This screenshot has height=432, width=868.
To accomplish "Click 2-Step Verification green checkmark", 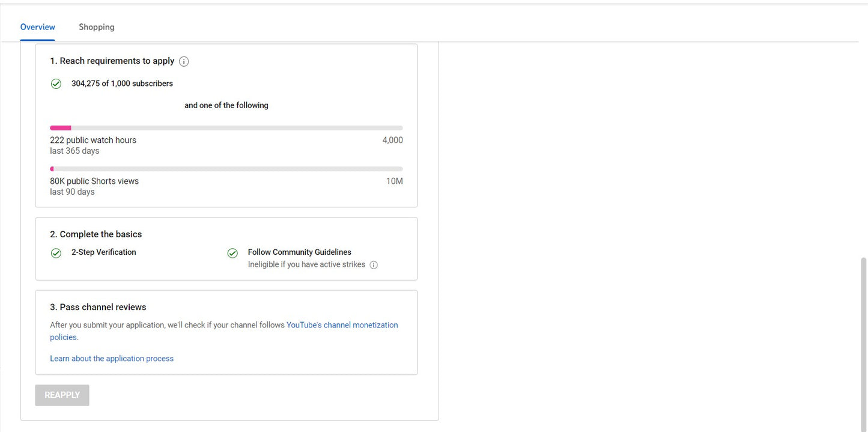I will coord(56,253).
